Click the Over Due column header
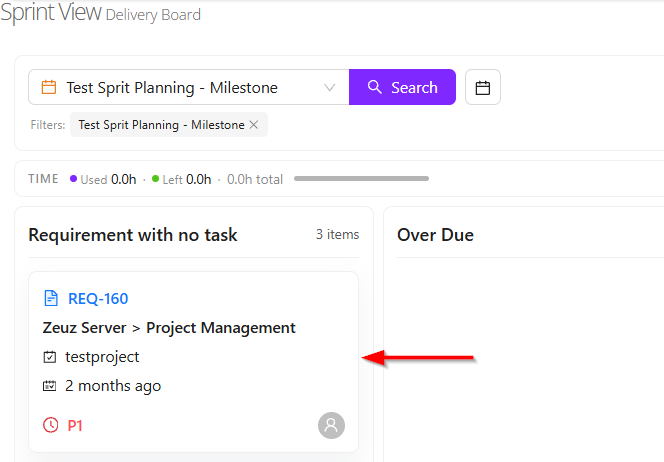This screenshot has width=664, height=462. pos(435,235)
